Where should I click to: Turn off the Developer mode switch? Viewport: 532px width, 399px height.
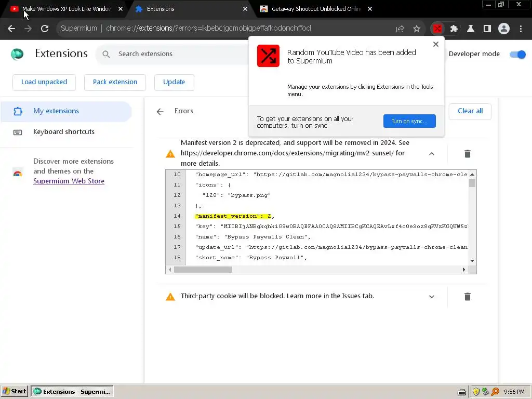pyautogui.click(x=518, y=54)
